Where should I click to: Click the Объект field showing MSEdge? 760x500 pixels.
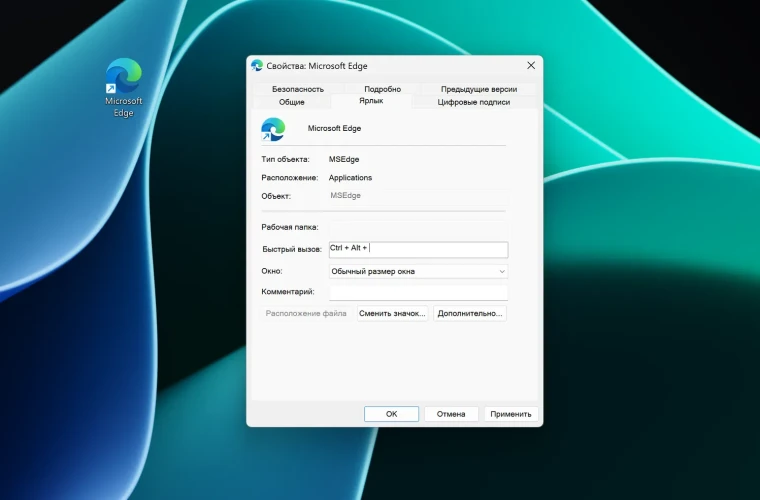(x=418, y=196)
